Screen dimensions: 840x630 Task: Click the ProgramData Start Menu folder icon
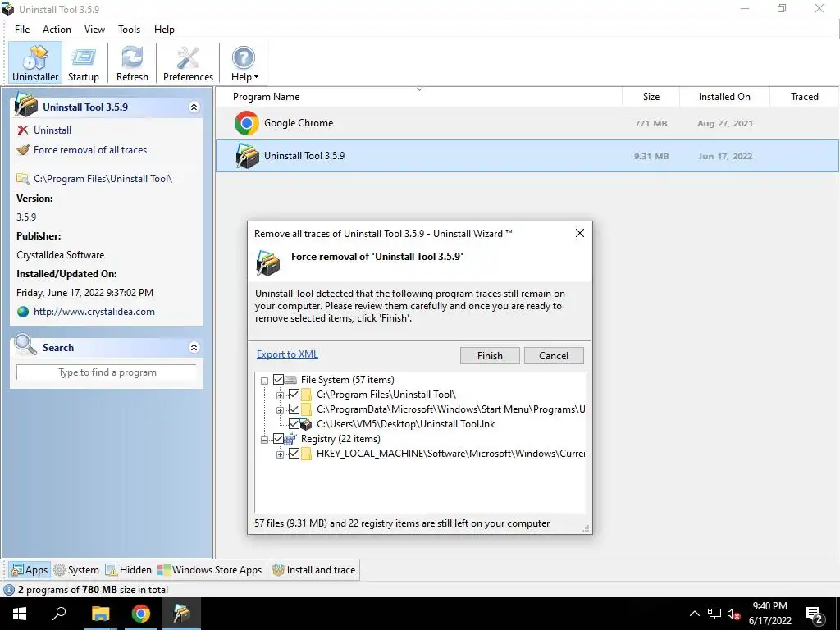(307, 410)
